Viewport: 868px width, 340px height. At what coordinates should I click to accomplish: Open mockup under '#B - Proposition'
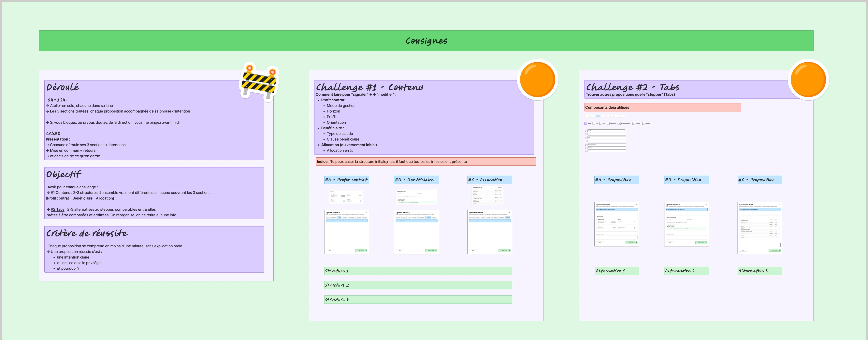point(686,224)
